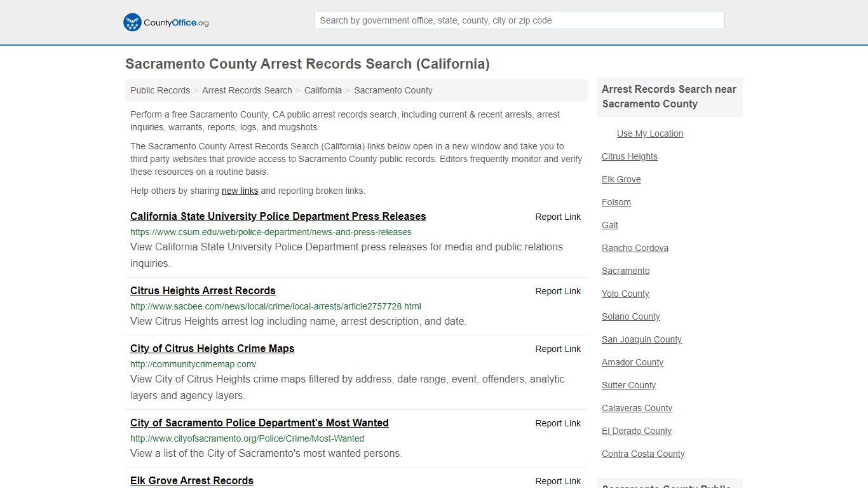Open Public Records breadcrumb
Image resolution: width=868 pixels, height=488 pixels.
[160, 90]
